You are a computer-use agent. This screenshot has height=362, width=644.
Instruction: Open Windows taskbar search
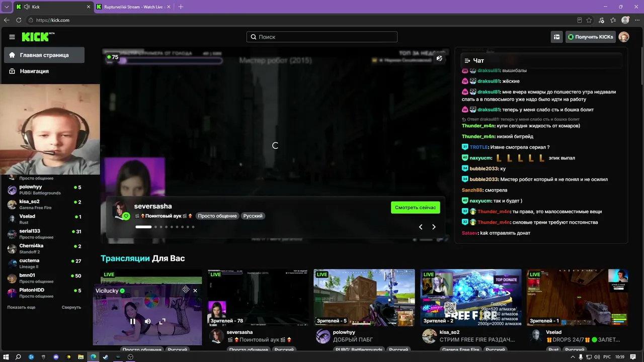[x=18, y=357]
